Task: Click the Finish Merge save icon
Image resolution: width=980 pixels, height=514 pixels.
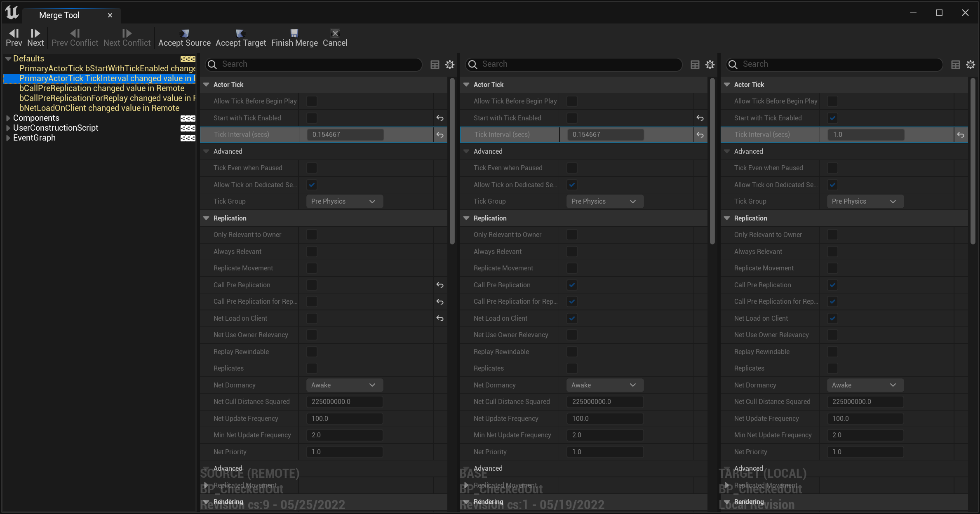Action: (294, 33)
